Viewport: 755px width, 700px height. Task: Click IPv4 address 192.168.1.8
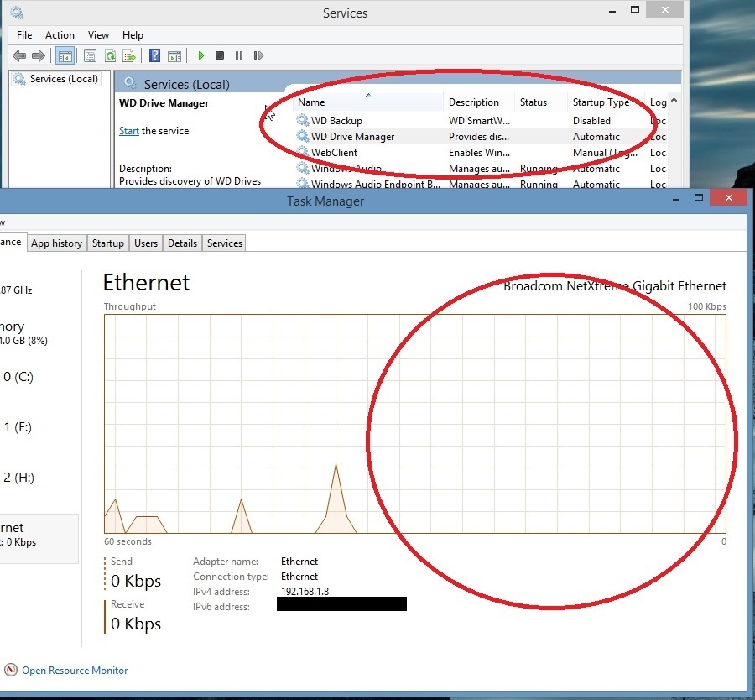pyautogui.click(x=305, y=592)
